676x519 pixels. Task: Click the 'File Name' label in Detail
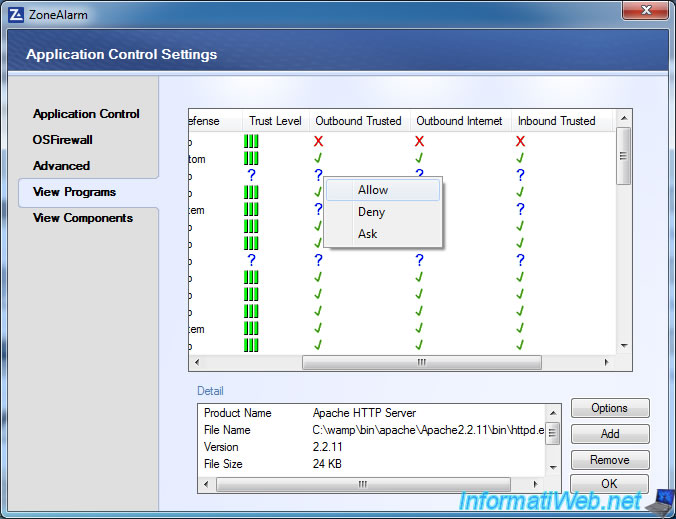tap(227, 430)
